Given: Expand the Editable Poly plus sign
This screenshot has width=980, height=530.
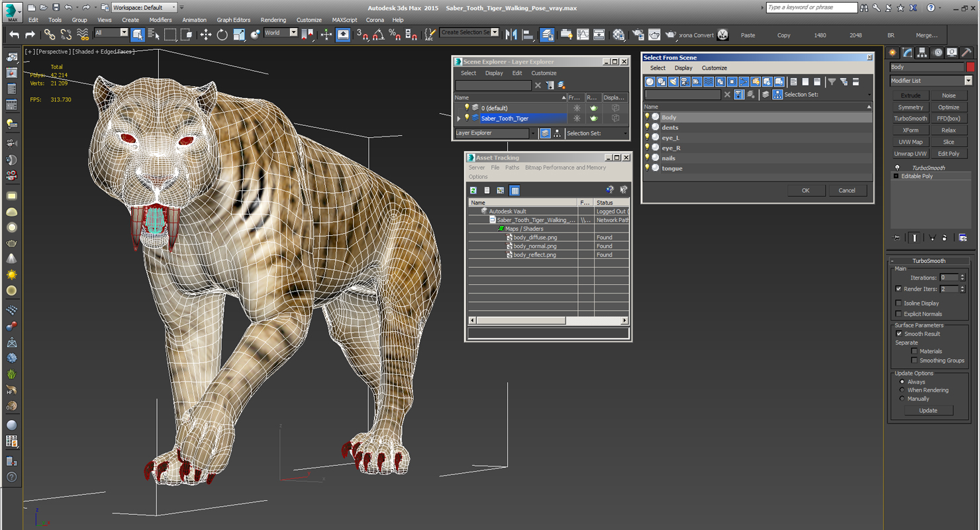Looking at the screenshot, I should click(x=896, y=176).
